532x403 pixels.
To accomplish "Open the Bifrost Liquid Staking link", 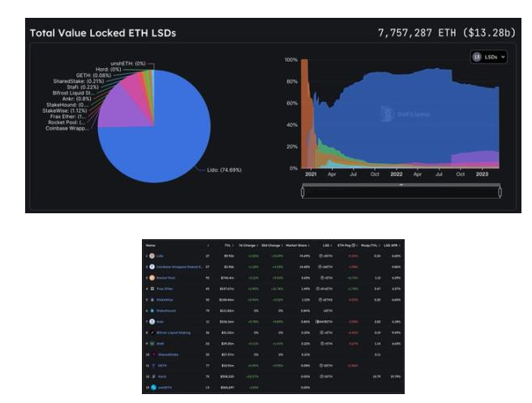I will 174,332.
